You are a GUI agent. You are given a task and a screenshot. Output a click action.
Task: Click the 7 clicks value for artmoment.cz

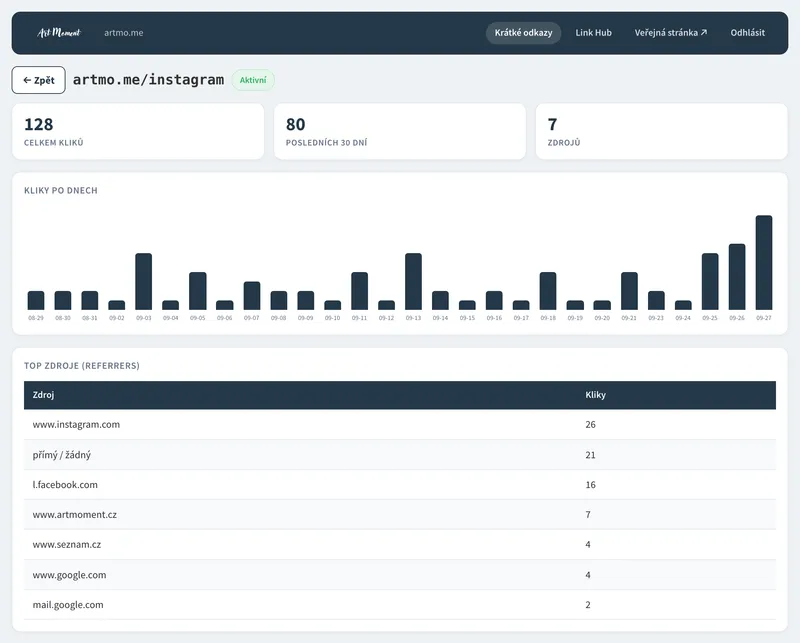pyautogui.click(x=588, y=514)
